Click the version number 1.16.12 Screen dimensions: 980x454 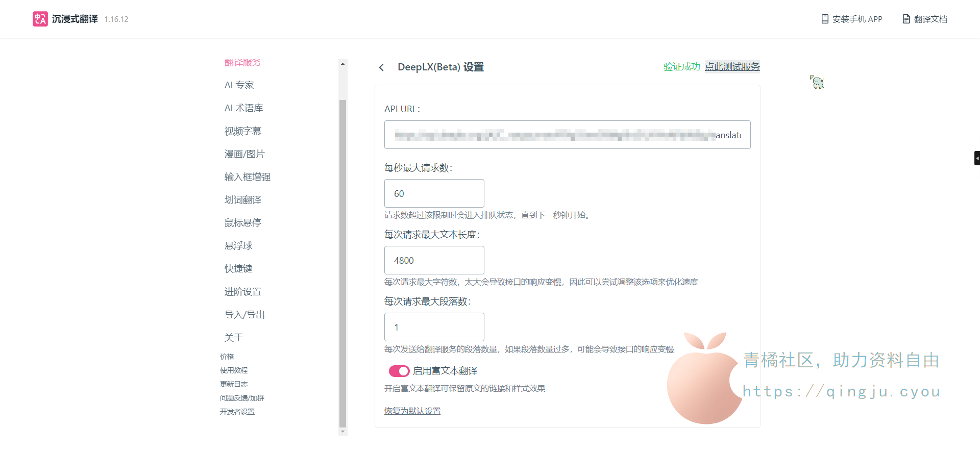tap(116, 19)
